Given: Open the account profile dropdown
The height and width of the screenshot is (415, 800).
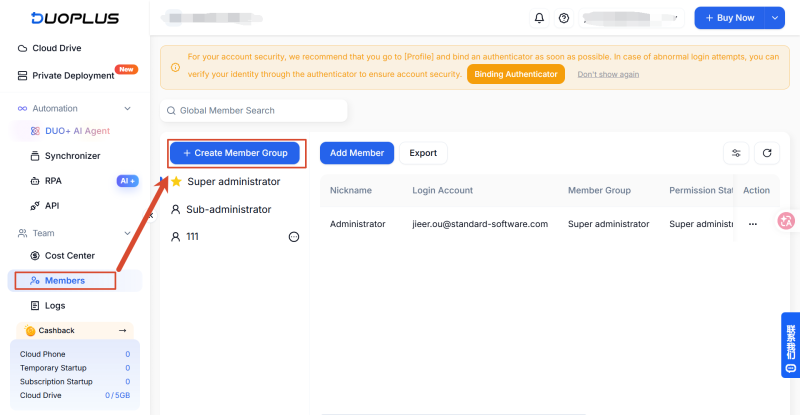Looking at the screenshot, I should (631, 18).
